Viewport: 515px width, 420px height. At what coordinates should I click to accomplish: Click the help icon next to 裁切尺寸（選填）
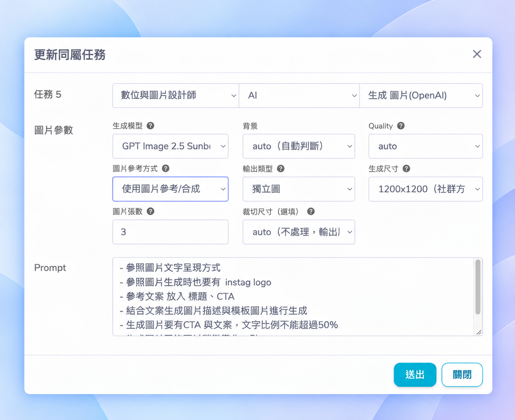pos(311,211)
